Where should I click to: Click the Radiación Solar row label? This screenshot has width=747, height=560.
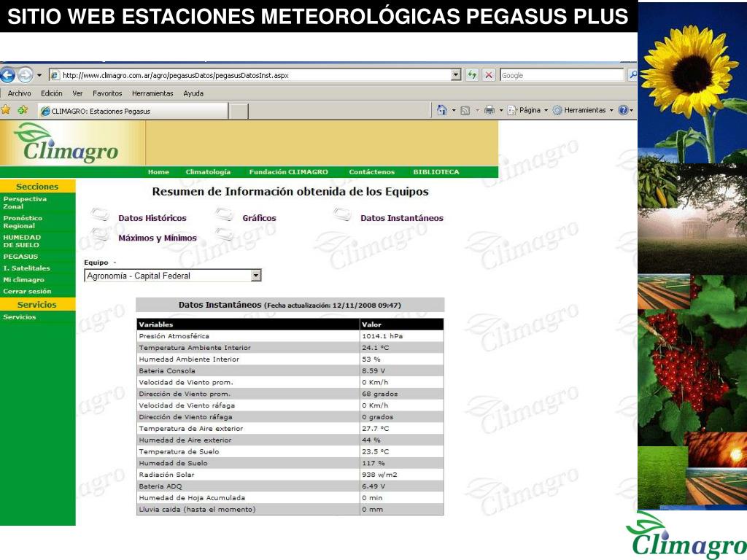[x=166, y=474]
